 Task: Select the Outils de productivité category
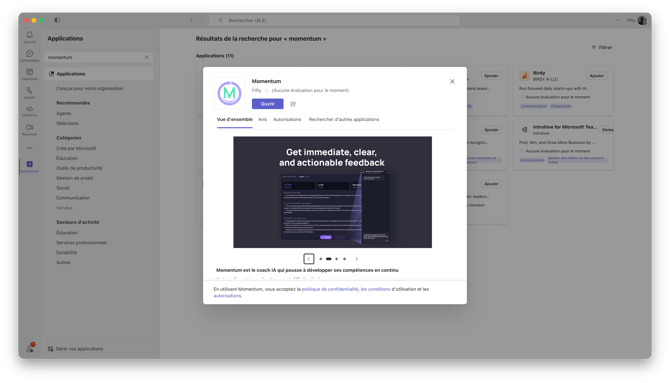(x=79, y=168)
